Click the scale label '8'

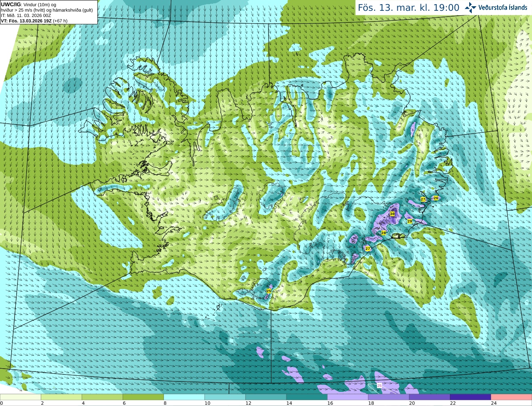click(x=165, y=403)
